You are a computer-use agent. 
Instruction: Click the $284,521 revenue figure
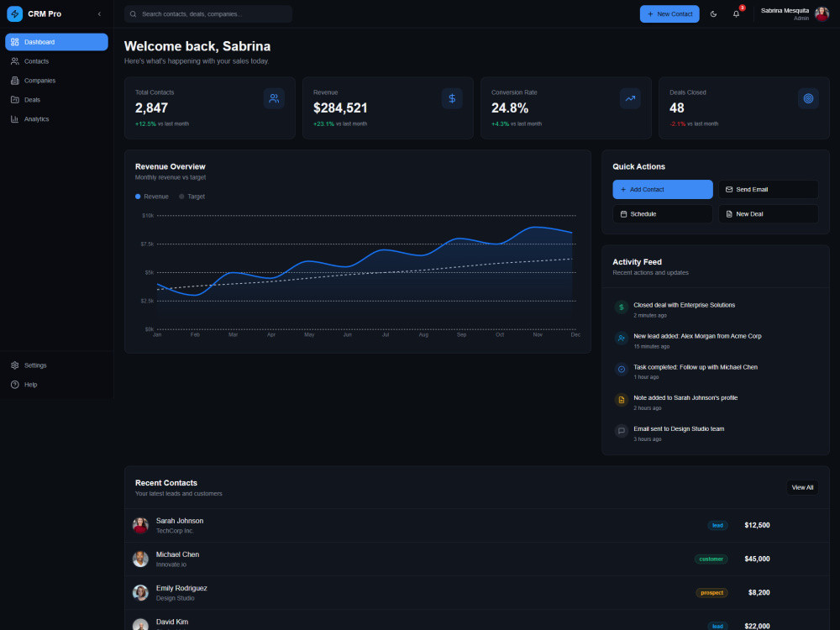pyautogui.click(x=340, y=108)
